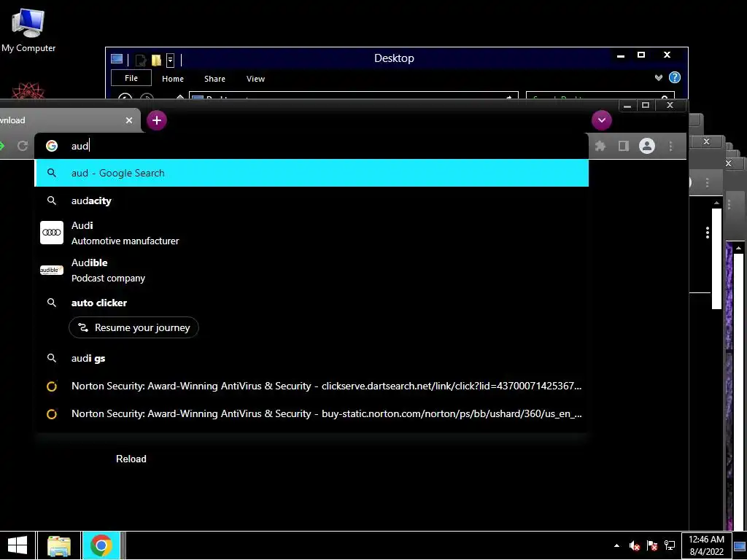Viewport: 747px width, 560px height.
Task: Click Explorer properties quick access icon
Action: 141,60
